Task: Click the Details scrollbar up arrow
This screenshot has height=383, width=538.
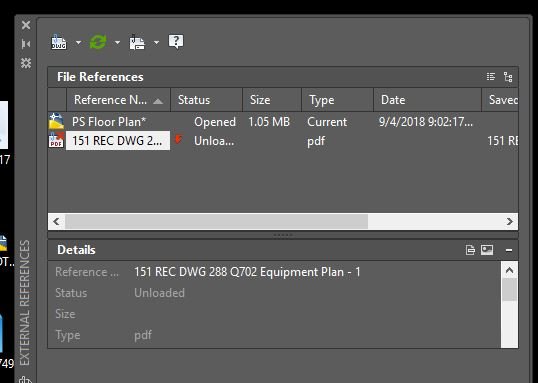Action: point(510,270)
